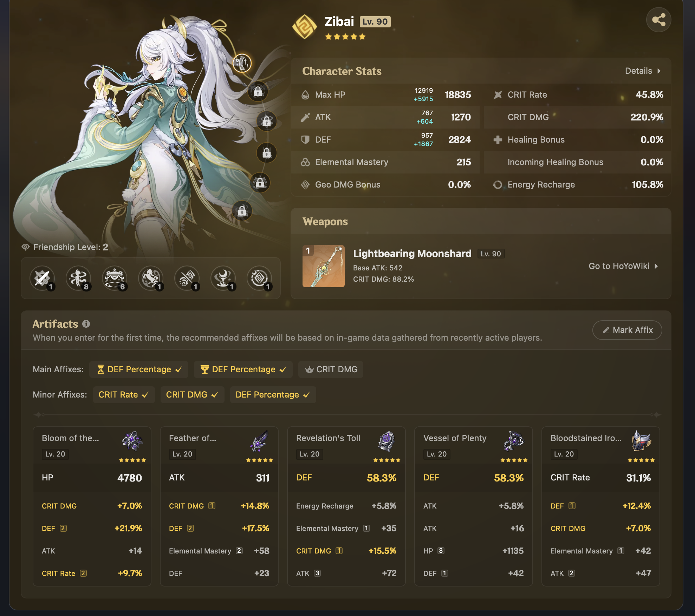Click the Lightbearing Moonshard weapon thumbnail

pos(323,266)
